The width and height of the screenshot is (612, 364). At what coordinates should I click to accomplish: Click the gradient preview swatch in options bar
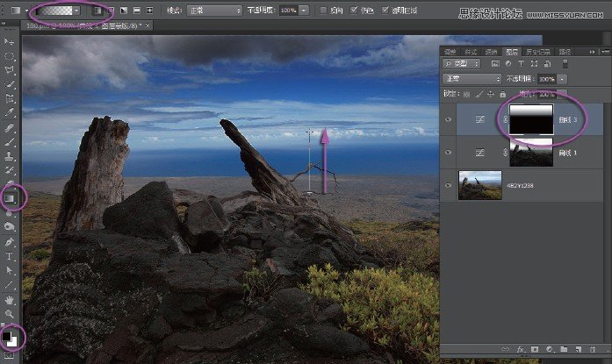point(54,11)
